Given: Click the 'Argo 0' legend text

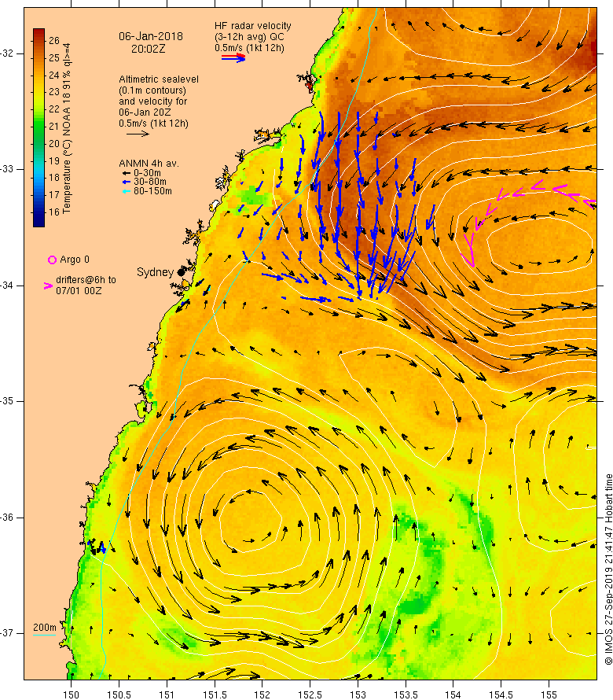Looking at the screenshot, I should (x=75, y=260).
